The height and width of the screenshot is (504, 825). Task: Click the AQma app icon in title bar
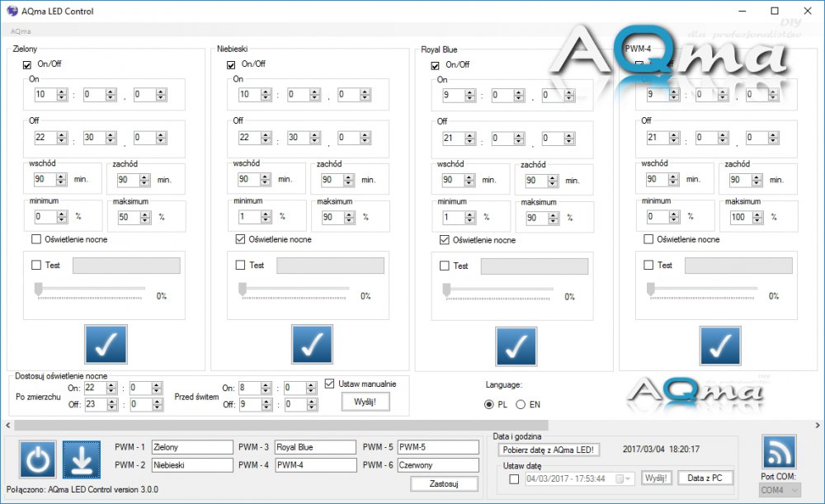(12, 12)
